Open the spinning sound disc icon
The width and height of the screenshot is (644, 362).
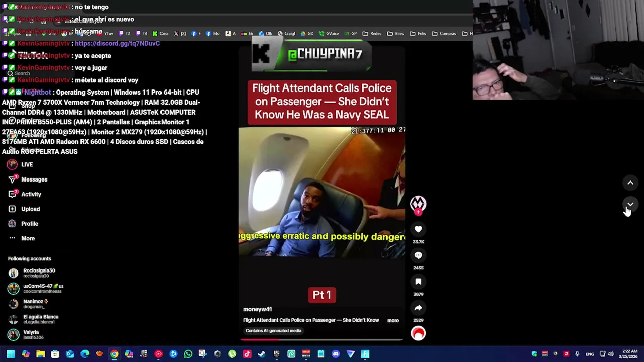[418, 333]
